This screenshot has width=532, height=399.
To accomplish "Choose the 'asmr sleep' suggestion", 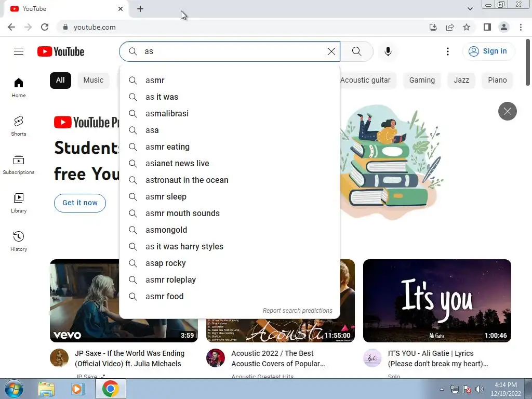I will [230, 197].
